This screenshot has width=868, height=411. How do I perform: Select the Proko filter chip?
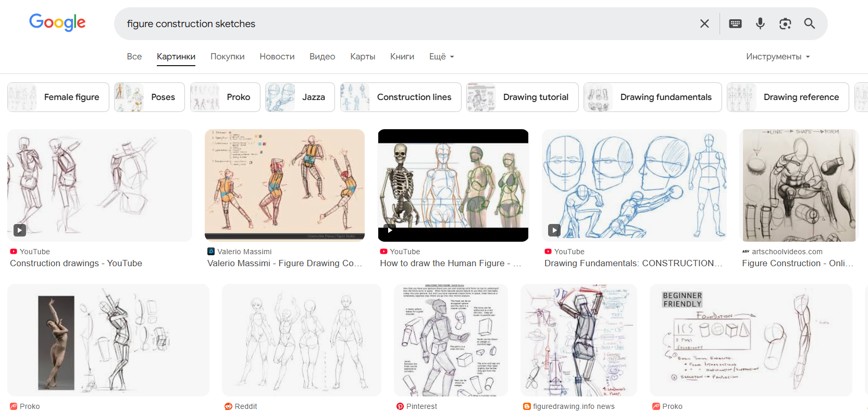[225, 97]
